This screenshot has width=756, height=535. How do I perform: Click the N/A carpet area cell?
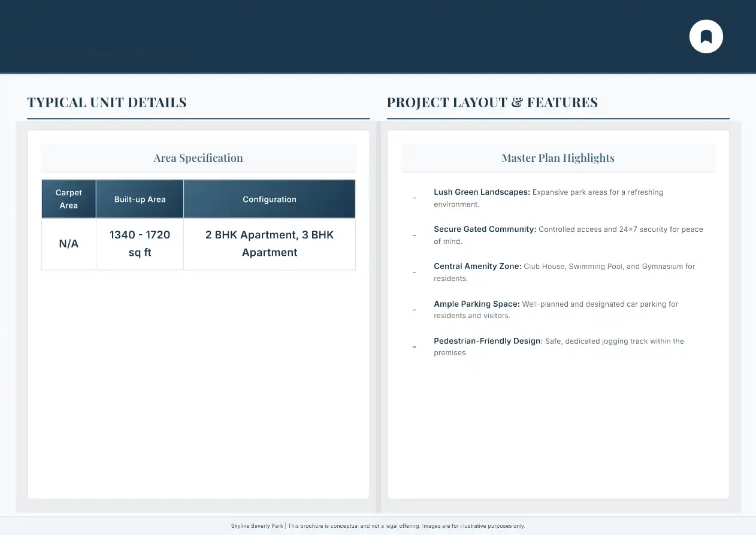point(69,244)
